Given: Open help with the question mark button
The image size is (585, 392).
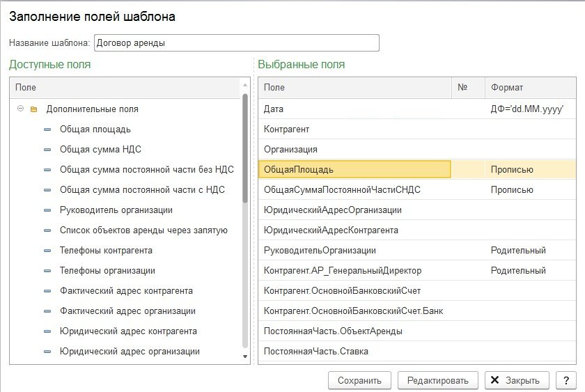Looking at the screenshot, I should 565,381.
